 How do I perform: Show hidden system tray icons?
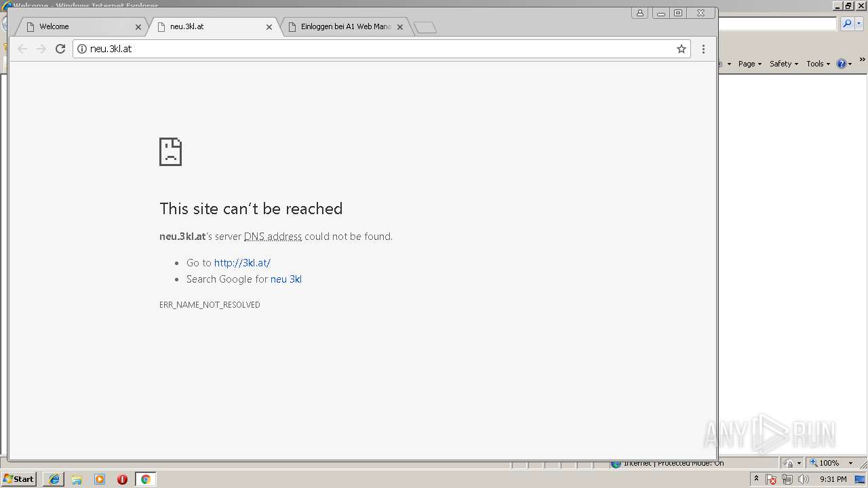pos(756,479)
